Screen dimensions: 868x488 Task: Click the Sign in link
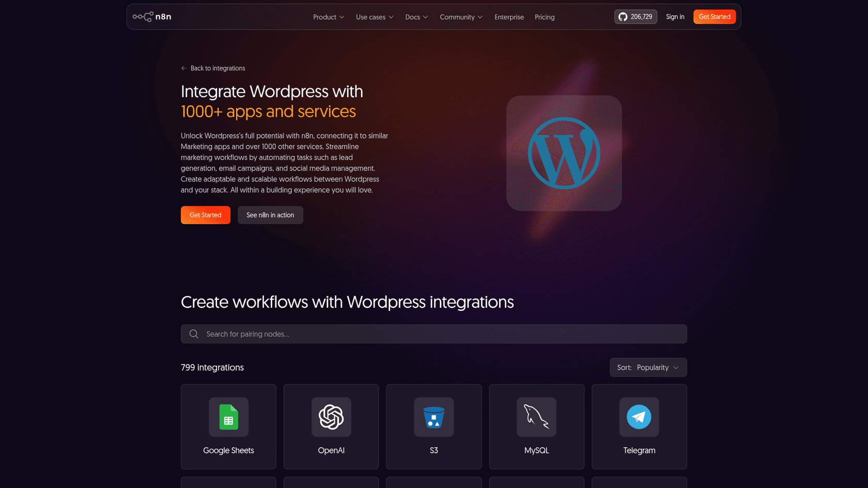coord(675,17)
